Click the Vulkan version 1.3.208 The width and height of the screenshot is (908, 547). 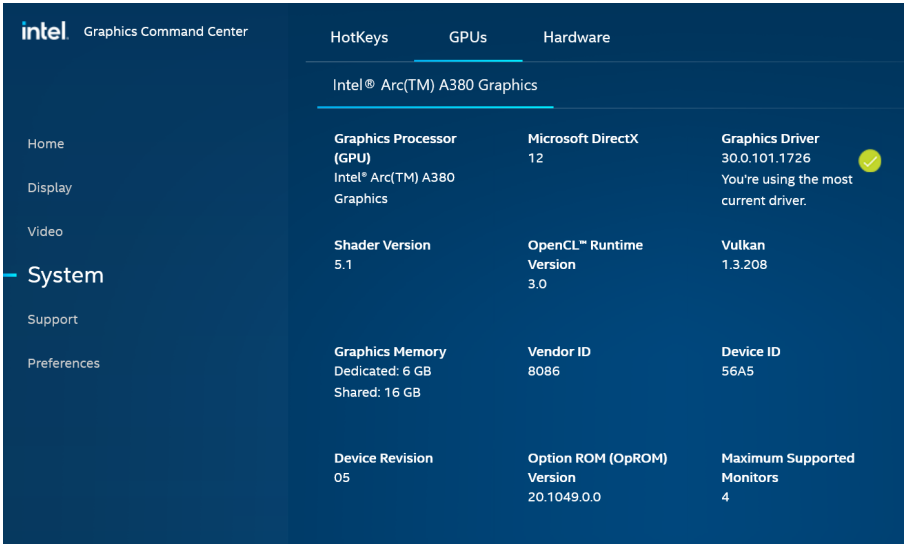pos(744,265)
